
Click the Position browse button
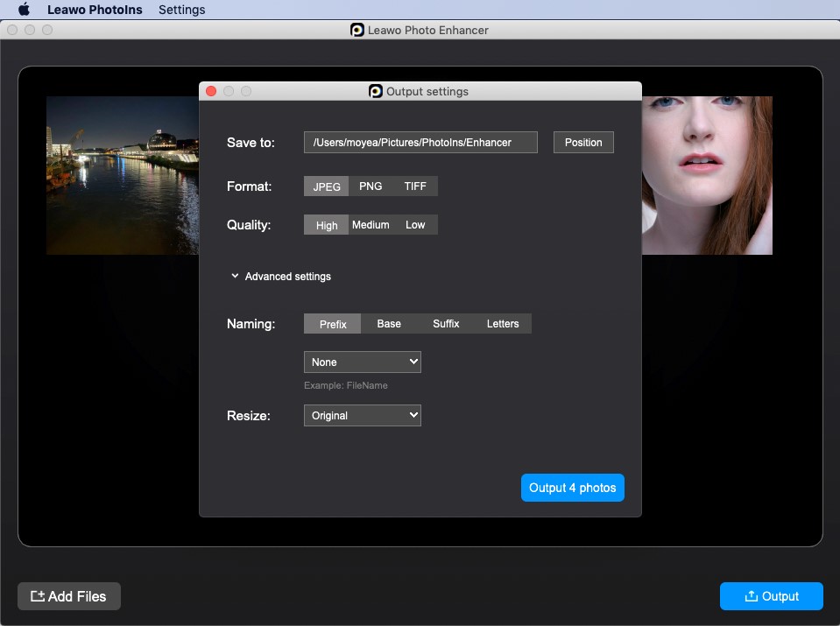(583, 143)
